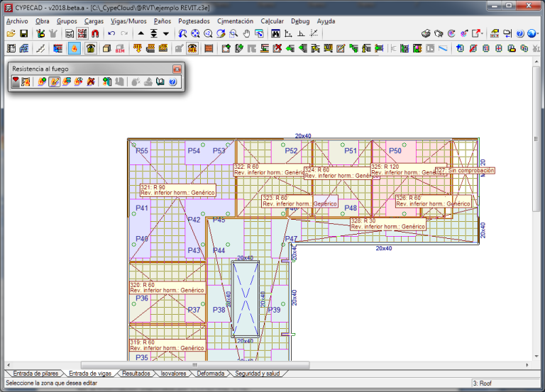The image size is (545, 392).
Task: Click the Undo arrow icon
Action: (111, 33)
